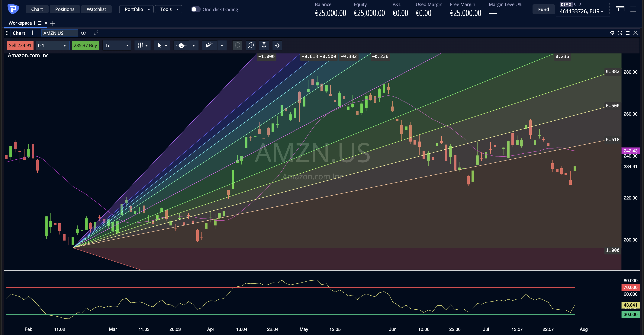Click the link chart icon
Image resolution: width=644 pixels, height=335 pixels.
tap(96, 33)
